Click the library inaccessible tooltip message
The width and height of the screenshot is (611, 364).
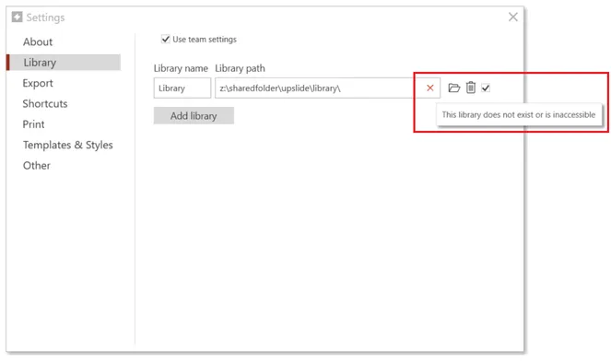[x=519, y=114]
